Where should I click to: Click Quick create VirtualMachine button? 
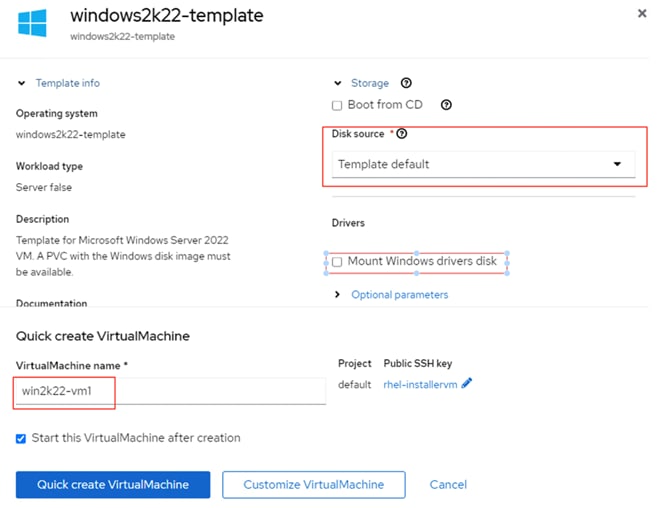pyautogui.click(x=113, y=485)
